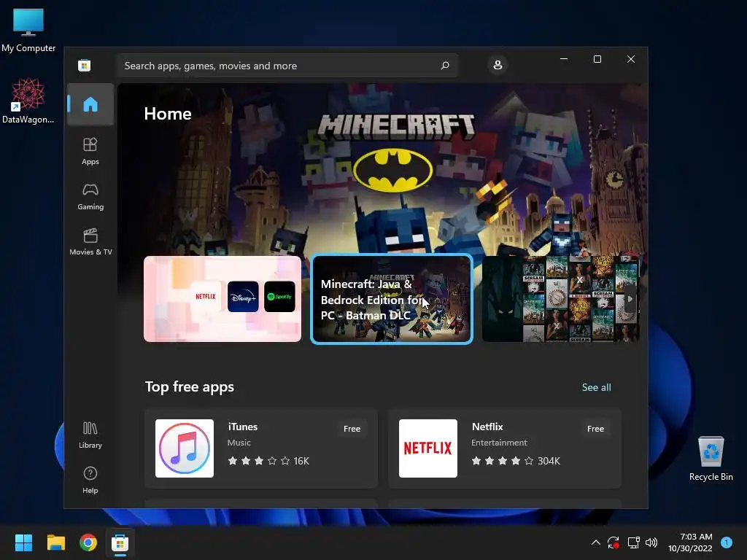Click the search magnifier icon
Screen dimensions: 747x560
[x=445, y=65]
